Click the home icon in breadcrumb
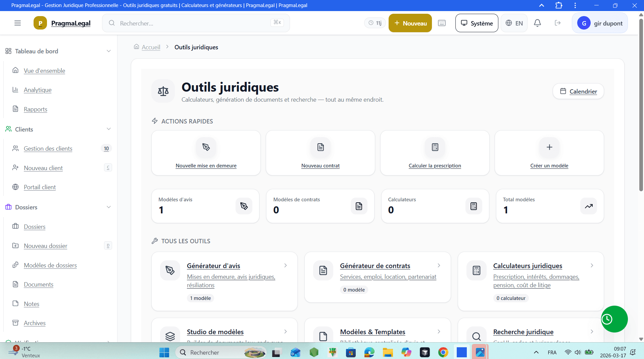Viewport: 644px width, 359px height. [x=136, y=47]
